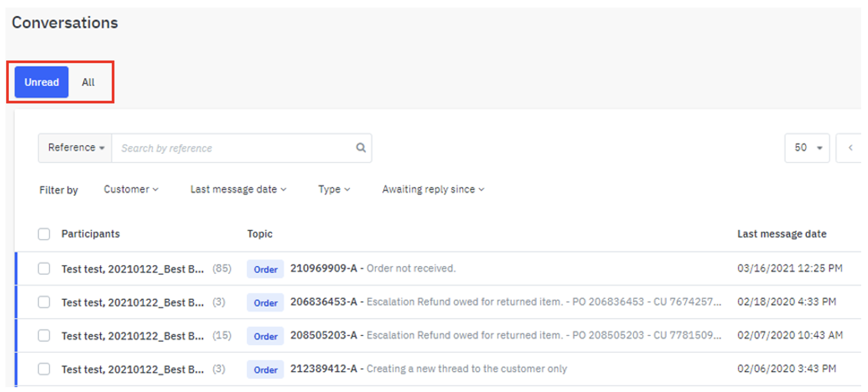This screenshot has height=392, width=868.
Task: Check the box for order 210969909-A
Action: (x=44, y=269)
